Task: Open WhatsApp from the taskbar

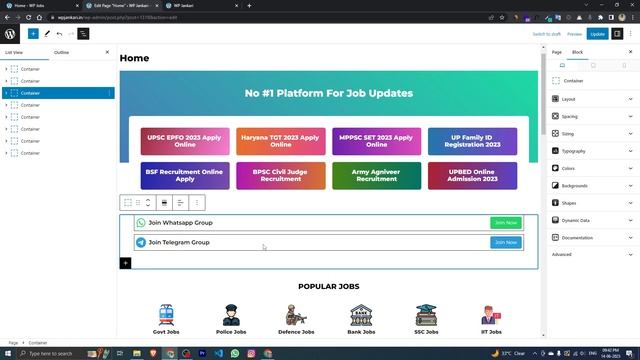Action: click(x=235, y=353)
